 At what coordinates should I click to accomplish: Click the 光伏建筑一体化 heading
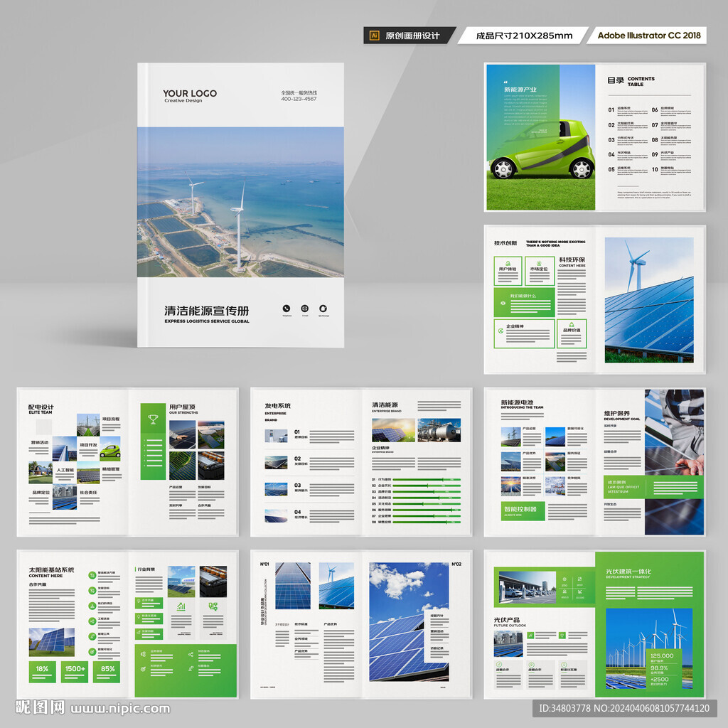tap(628, 571)
